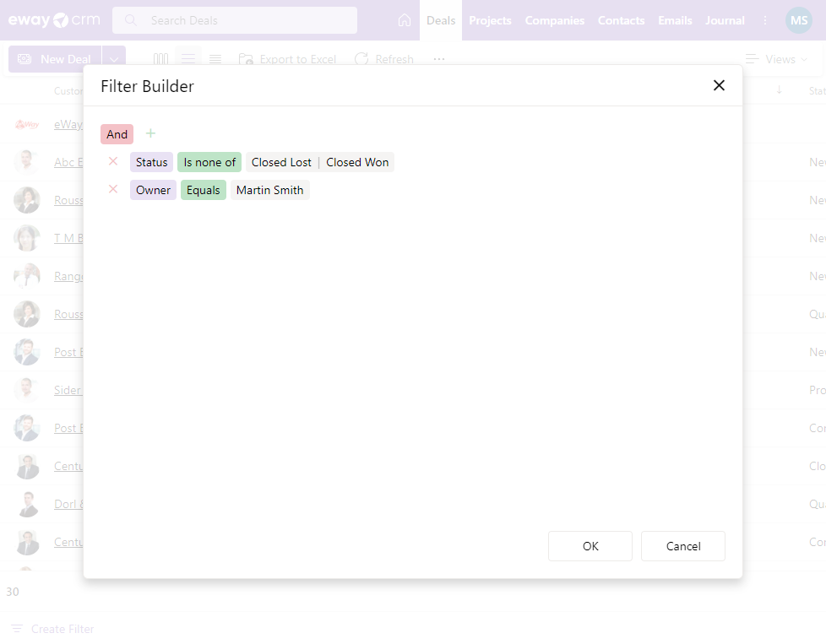Click the sort arrow column header

coord(779,90)
